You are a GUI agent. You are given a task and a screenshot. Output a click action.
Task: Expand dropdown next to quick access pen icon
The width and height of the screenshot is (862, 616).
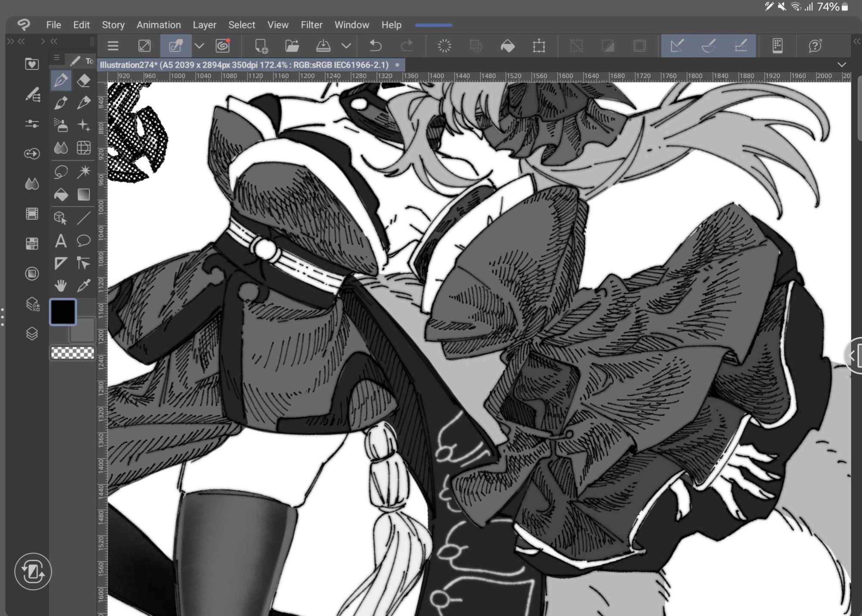click(199, 46)
